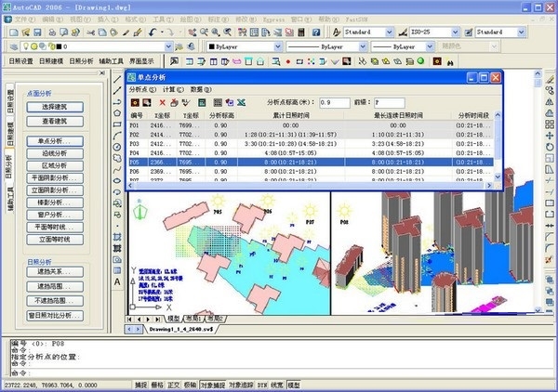Select the Move tool in modify toolbar
The height and width of the screenshot is (392, 558).
[x=550, y=136]
